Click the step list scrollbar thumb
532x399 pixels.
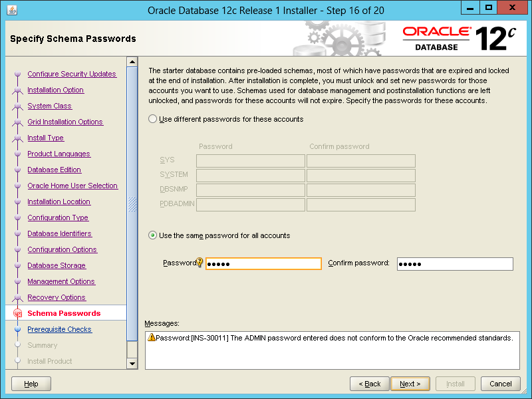click(132, 204)
